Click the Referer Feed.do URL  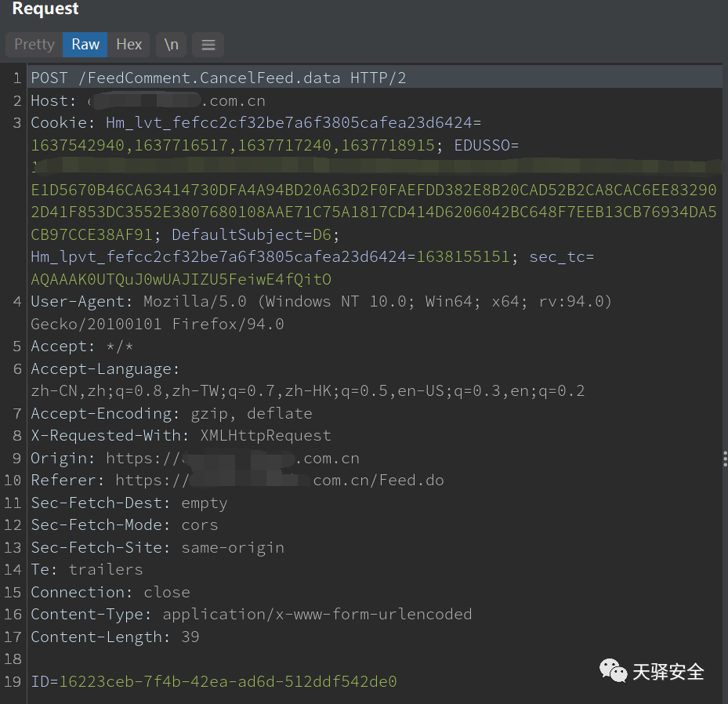pyautogui.click(x=378, y=481)
